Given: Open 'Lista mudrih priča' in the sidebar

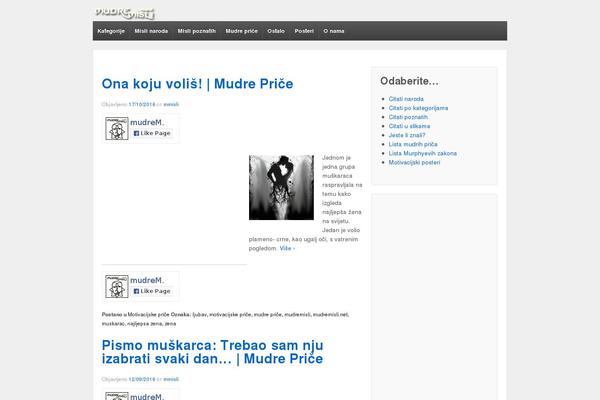Looking at the screenshot, I should coord(413,144).
